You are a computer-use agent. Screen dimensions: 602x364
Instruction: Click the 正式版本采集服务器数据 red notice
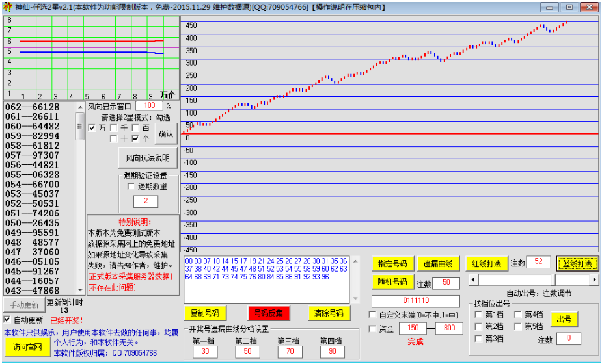coord(130,276)
